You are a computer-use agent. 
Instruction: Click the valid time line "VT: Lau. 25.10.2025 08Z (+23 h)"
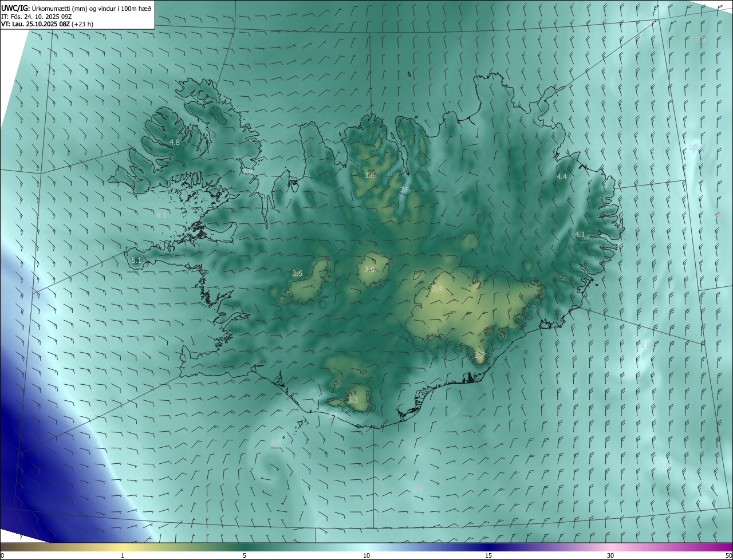tap(47, 24)
